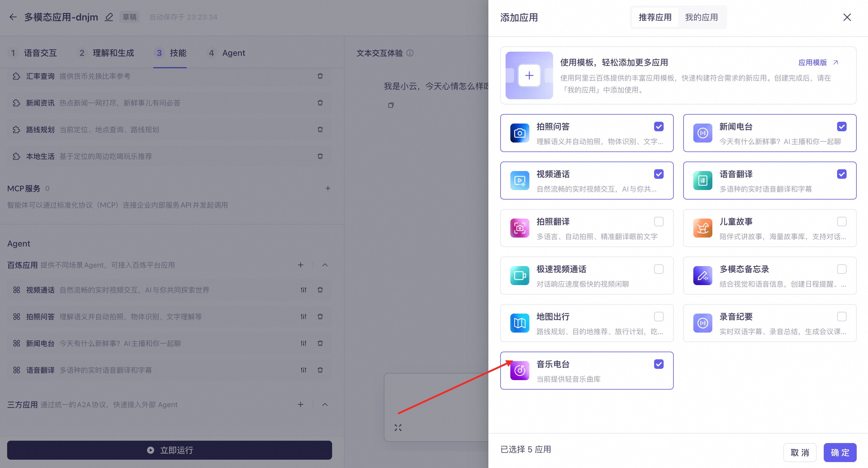Click the fullscreen expand icon in the chat input
Screen dimensions: 868x468
tap(398, 428)
